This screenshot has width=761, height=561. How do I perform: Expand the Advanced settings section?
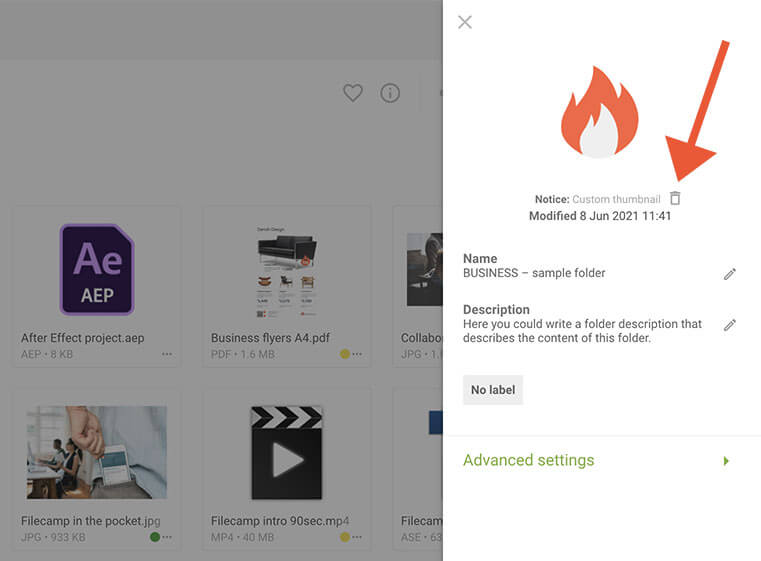[x=602, y=460]
